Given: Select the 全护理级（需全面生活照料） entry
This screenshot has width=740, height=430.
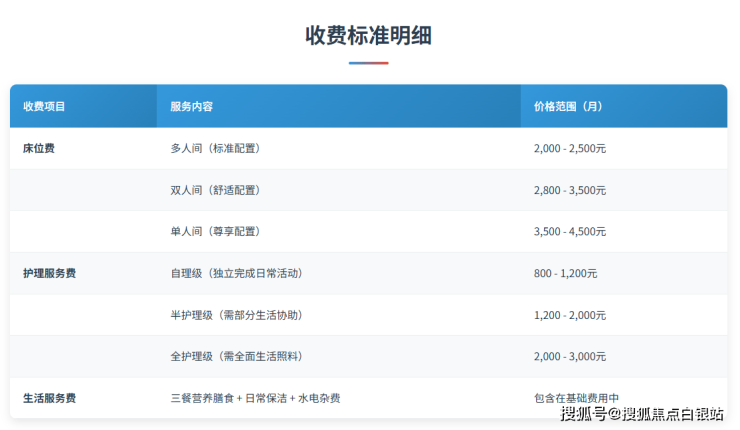Looking at the screenshot, I should [x=236, y=356].
